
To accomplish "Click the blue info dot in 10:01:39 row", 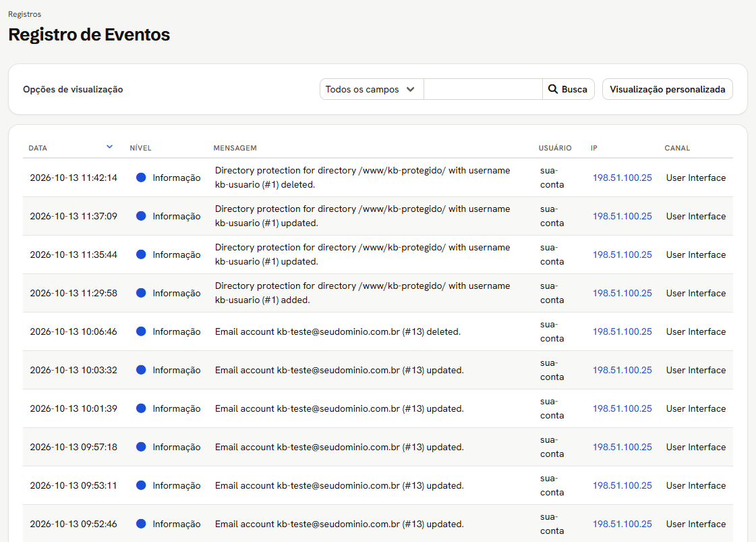I will tap(141, 408).
